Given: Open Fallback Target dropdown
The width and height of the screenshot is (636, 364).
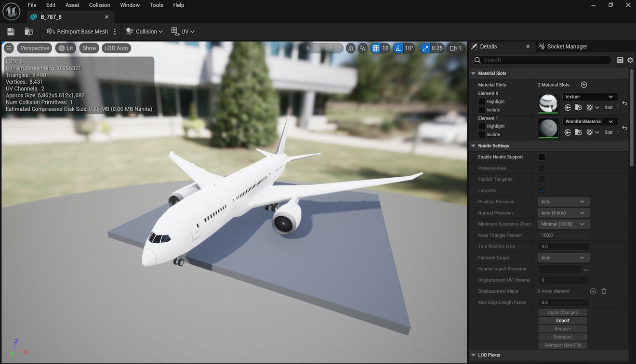Looking at the screenshot, I should [x=563, y=258].
